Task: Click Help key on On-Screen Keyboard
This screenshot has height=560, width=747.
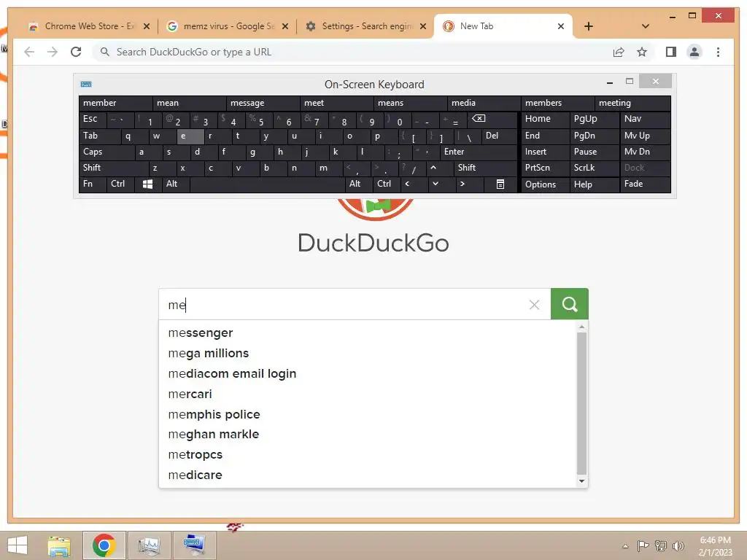Action: point(594,184)
